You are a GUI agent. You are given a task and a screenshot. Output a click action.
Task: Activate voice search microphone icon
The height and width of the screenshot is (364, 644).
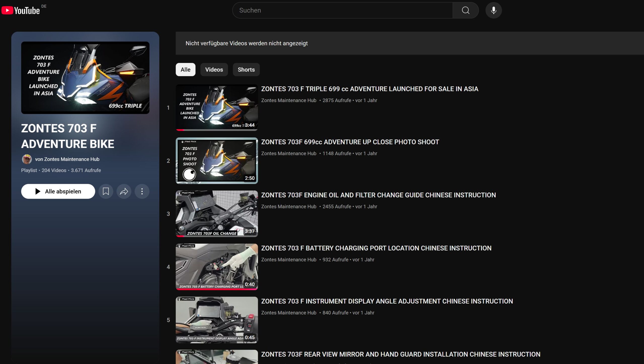[x=493, y=10]
